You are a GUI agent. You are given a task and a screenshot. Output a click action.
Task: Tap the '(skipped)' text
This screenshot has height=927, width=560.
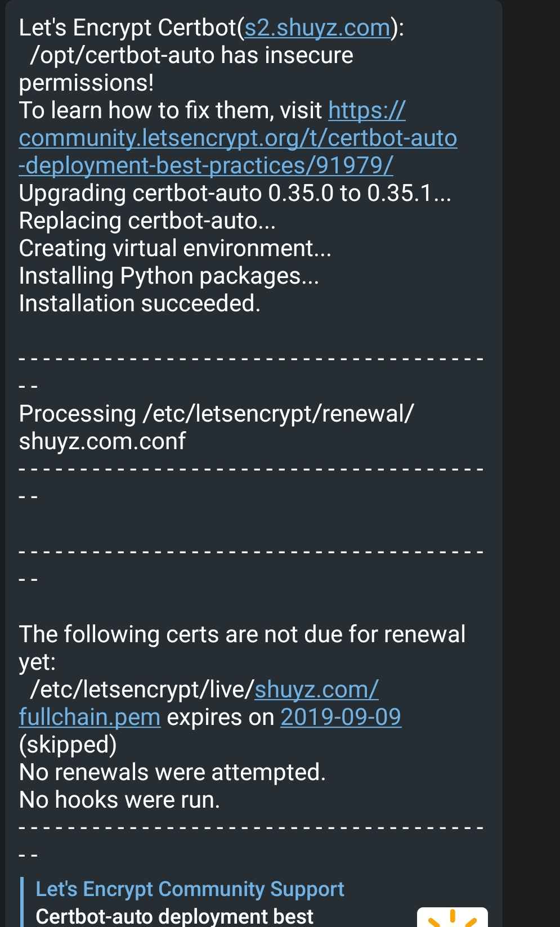click(x=68, y=745)
